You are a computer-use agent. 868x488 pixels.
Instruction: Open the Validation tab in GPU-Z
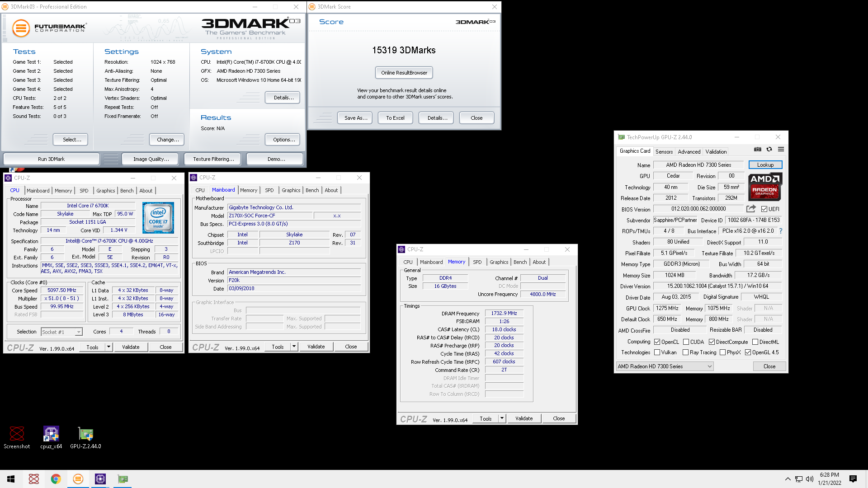coord(716,152)
